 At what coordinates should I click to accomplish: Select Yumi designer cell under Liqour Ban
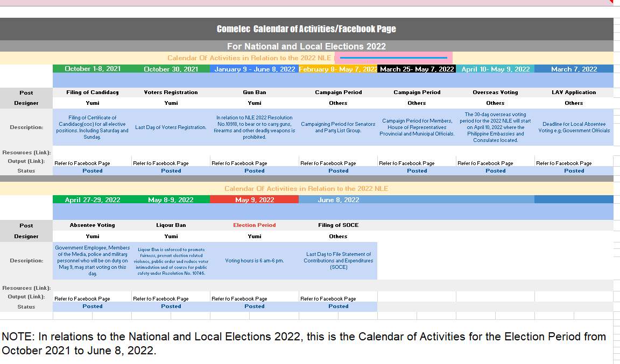(171, 237)
